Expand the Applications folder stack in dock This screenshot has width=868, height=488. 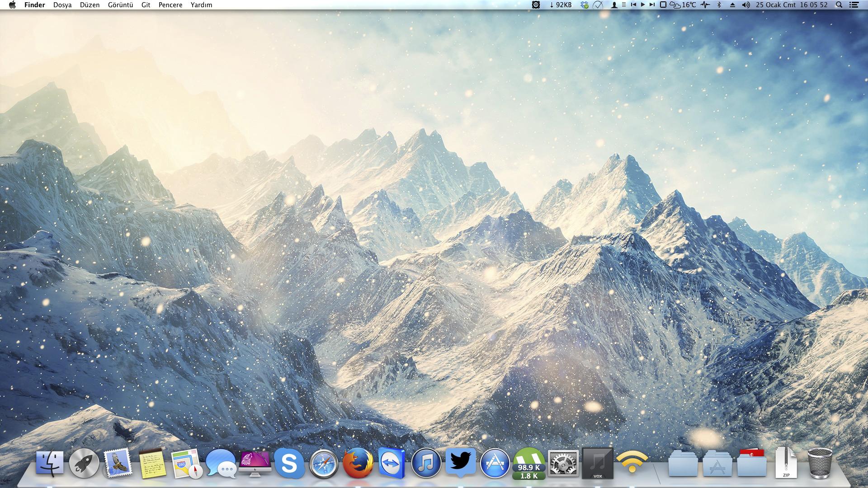pos(717,464)
